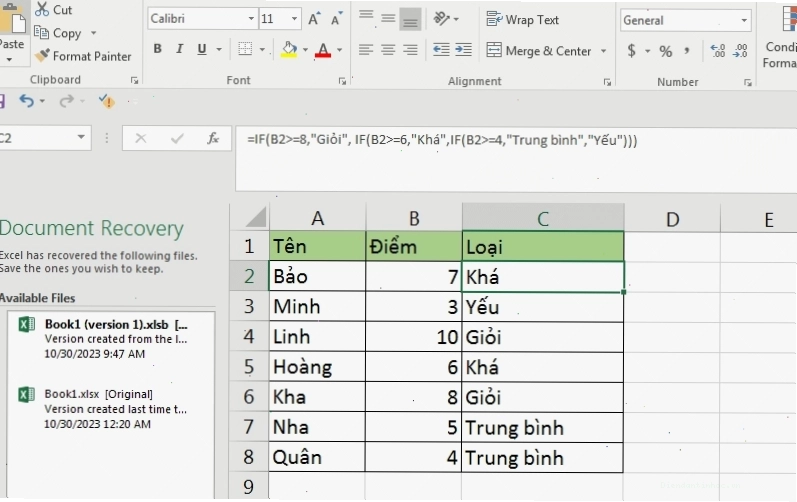Screen dimensions: 797x502
Task: Click Decrease Indent icon
Action: 441,49
